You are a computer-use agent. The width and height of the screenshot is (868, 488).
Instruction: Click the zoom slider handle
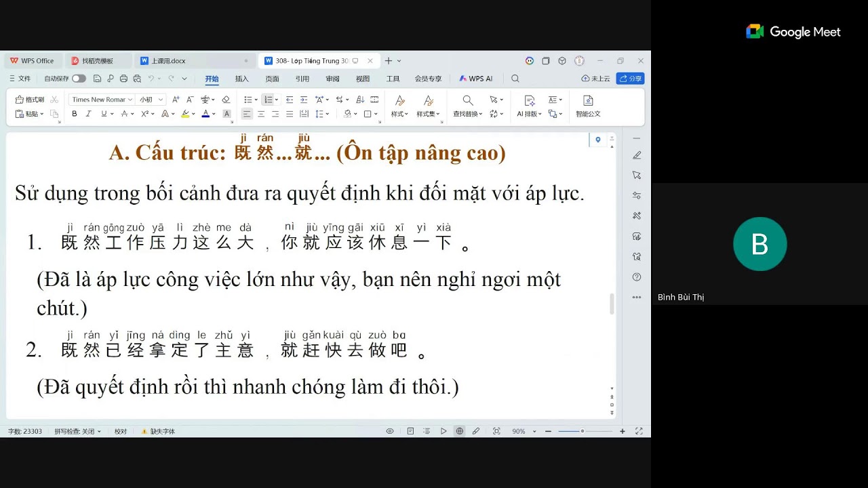point(582,431)
